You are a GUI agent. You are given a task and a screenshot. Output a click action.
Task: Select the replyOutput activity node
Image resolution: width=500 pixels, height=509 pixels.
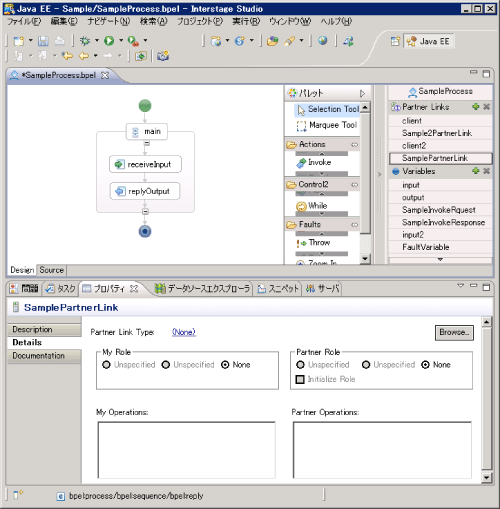(x=145, y=191)
